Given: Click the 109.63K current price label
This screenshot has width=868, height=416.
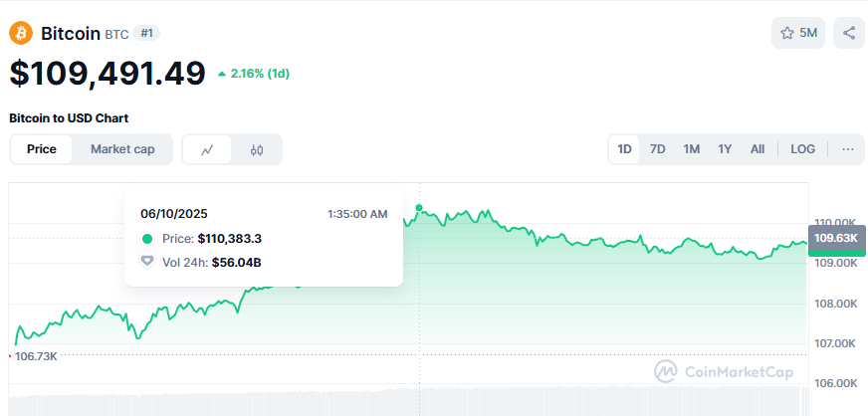Looking at the screenshot, I should pyautogui.click(x=835, y=239).
